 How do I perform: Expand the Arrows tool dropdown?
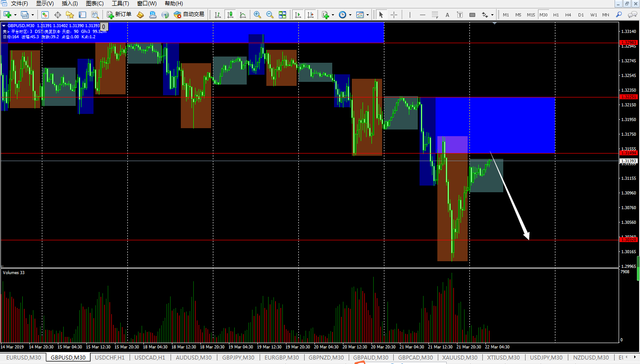pyautogui.click(x=492, y=15)
